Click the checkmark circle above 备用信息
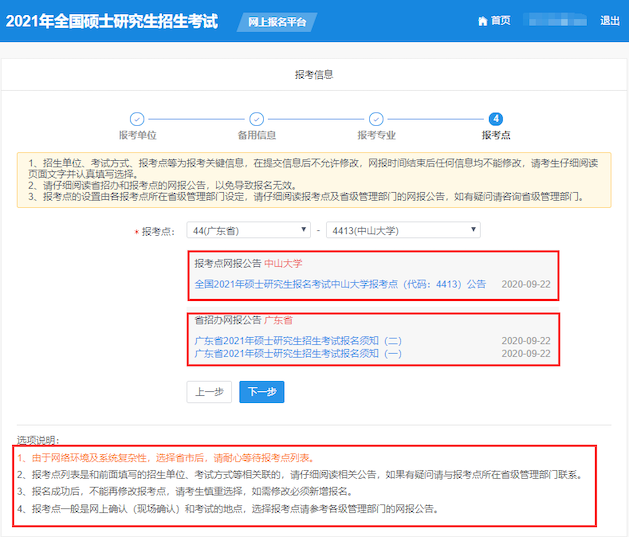629x537 pixels. (257, 119)
